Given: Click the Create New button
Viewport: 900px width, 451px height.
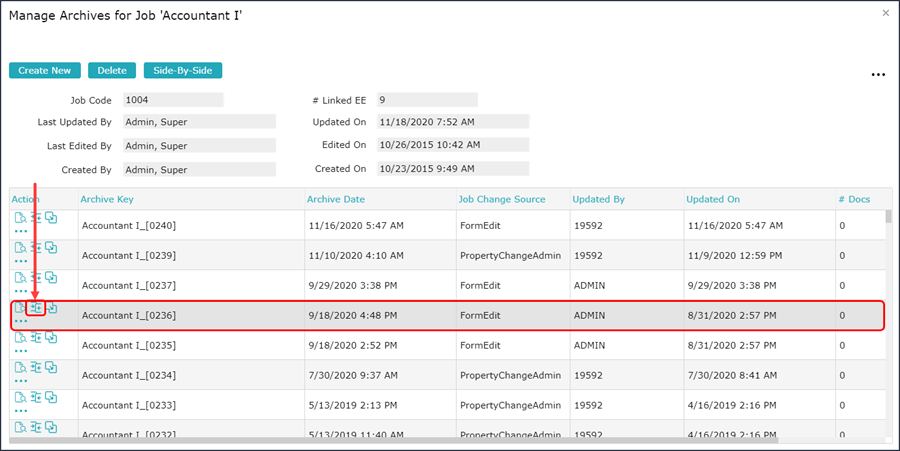Looking at the screenshot, I should click(45, 71).
